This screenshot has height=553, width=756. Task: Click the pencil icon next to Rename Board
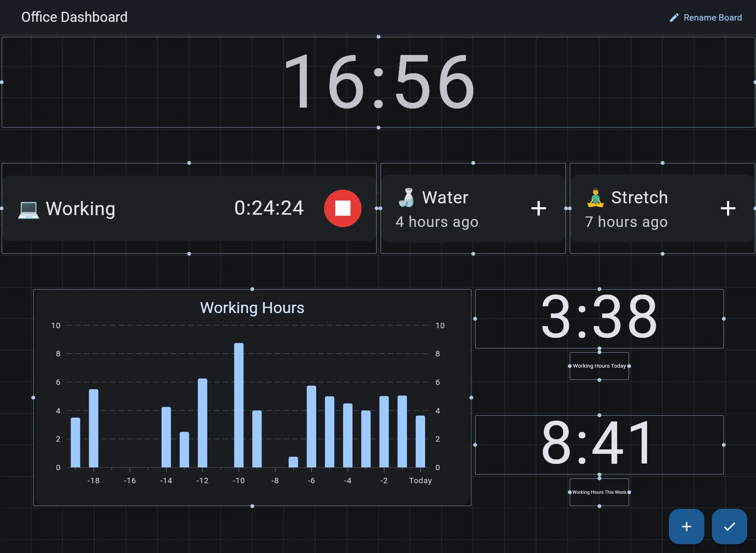point(674,17)
